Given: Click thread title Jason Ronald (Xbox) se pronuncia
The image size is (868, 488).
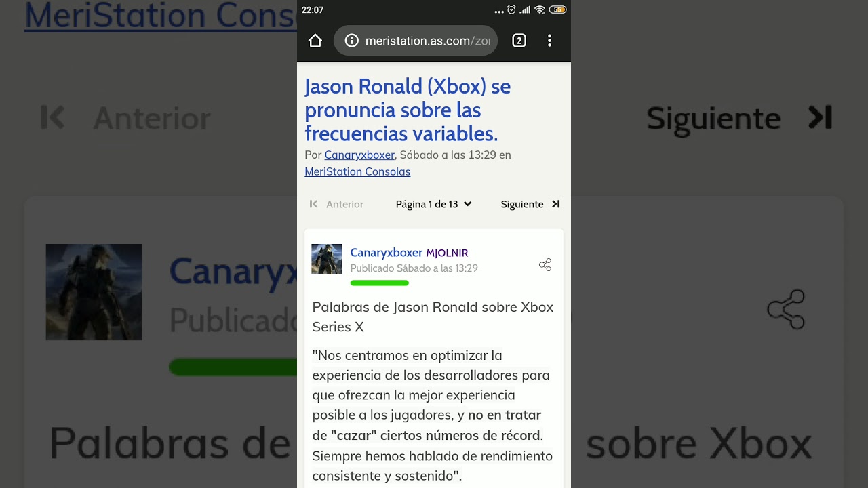Looking at the screenshot, I should (408, 110).
